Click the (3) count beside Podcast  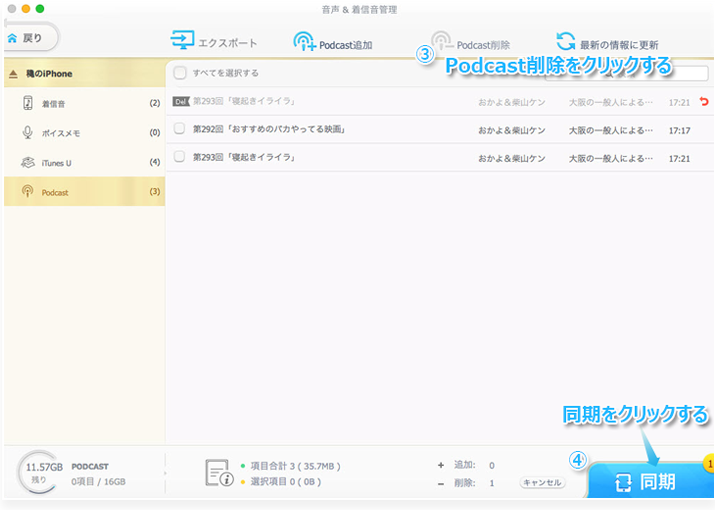(155, 192)
